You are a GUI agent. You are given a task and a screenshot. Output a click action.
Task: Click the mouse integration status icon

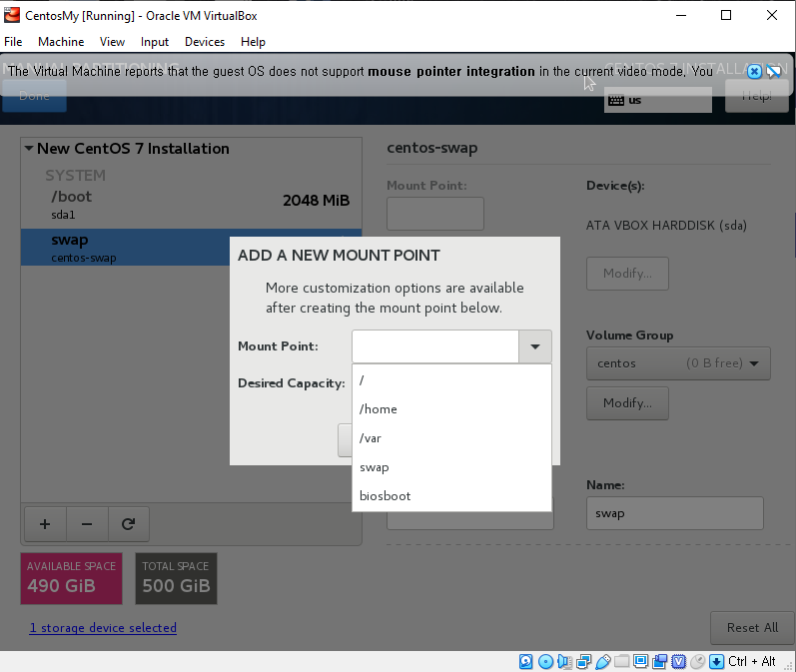coord(698,661)
